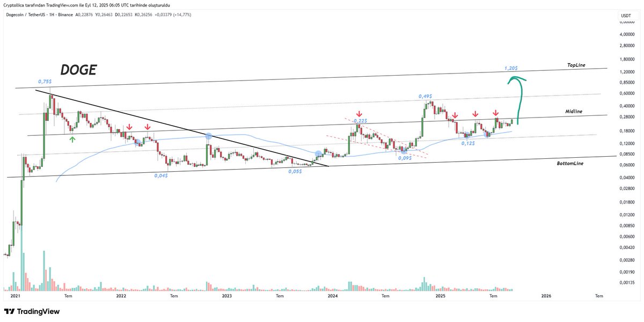Select the Midline label
The height and width of the screenshot is (322, 644).
(574, 111)
